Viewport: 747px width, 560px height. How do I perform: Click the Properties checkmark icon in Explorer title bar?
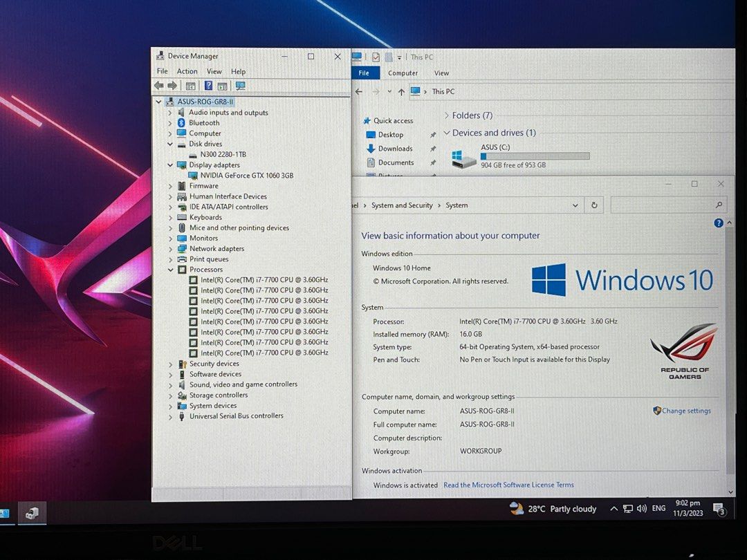376,57
